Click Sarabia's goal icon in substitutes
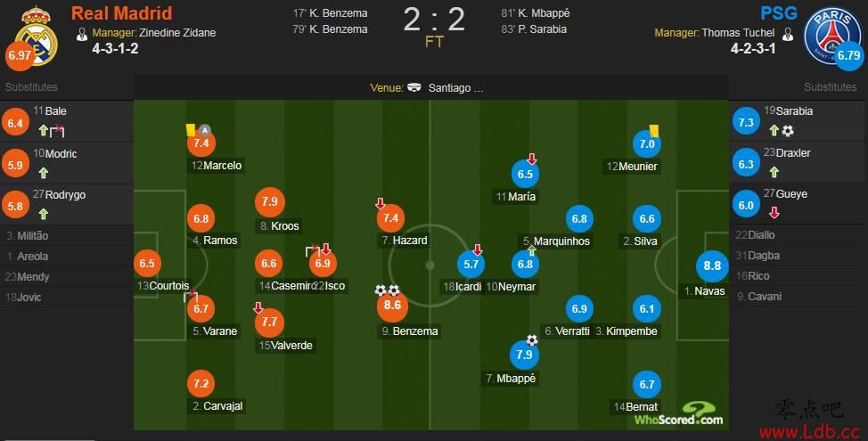 pyautogui.click(x=788, y=131)
